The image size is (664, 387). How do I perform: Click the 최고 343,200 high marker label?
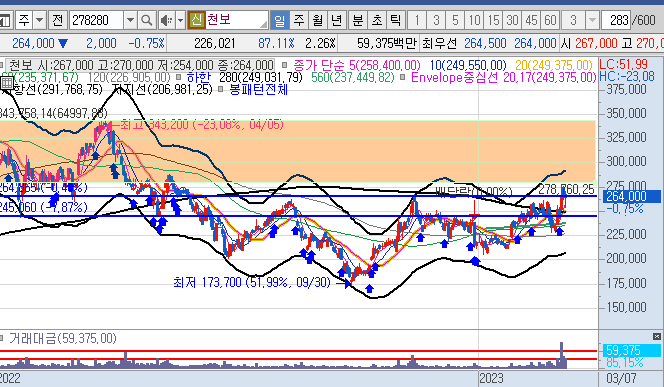coord(202,124)
